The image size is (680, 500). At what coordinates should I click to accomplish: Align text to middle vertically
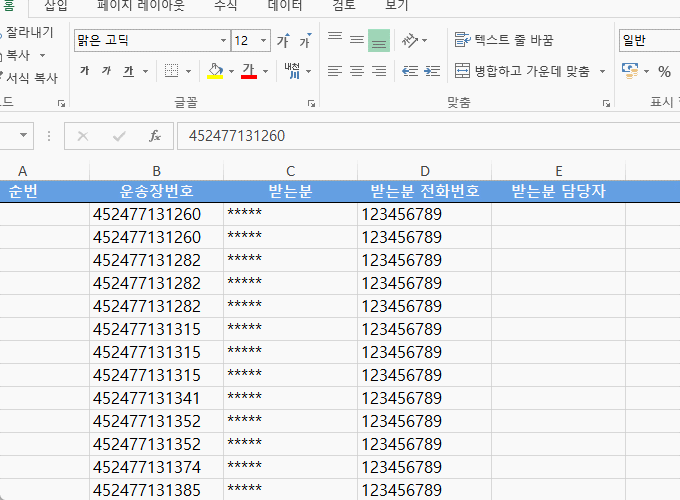[x=357, y=40]
